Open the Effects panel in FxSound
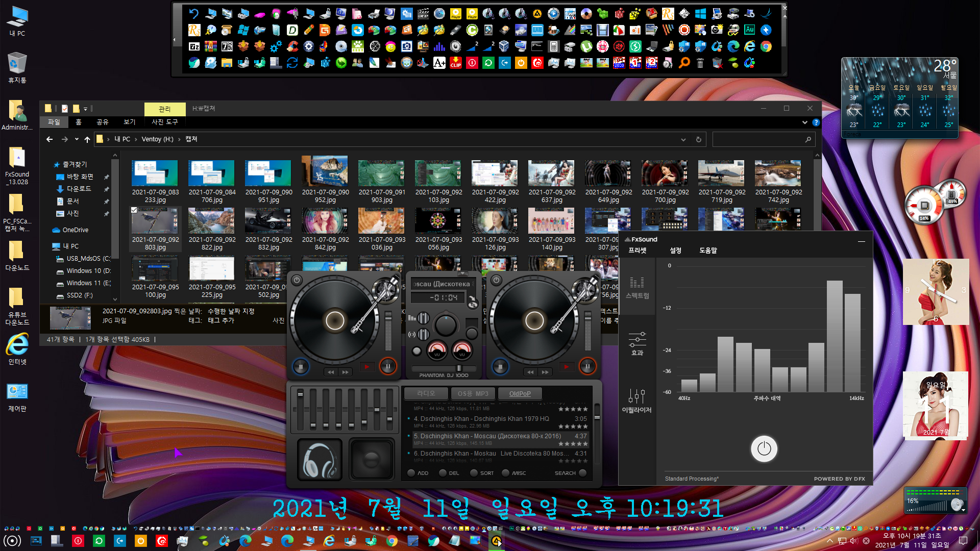The width and height of the screenshot is (980, 551). (637, 343)
